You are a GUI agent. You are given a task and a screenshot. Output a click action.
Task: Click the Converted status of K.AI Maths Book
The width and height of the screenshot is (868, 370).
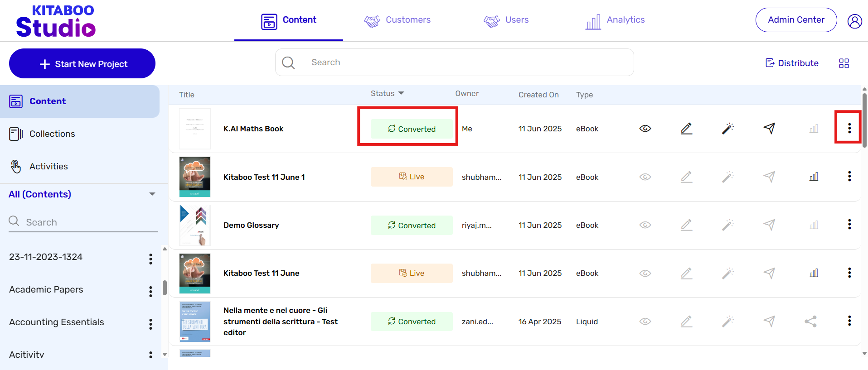point(412,129)
